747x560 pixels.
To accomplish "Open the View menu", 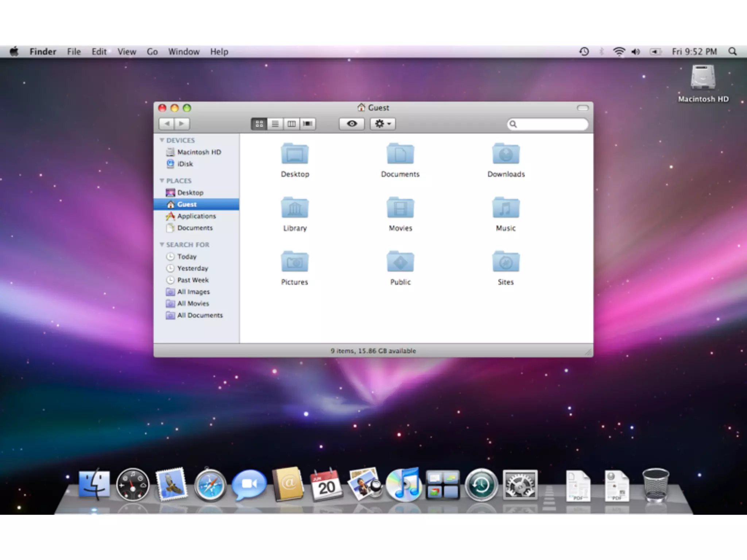I will click(x=127, y=52).
